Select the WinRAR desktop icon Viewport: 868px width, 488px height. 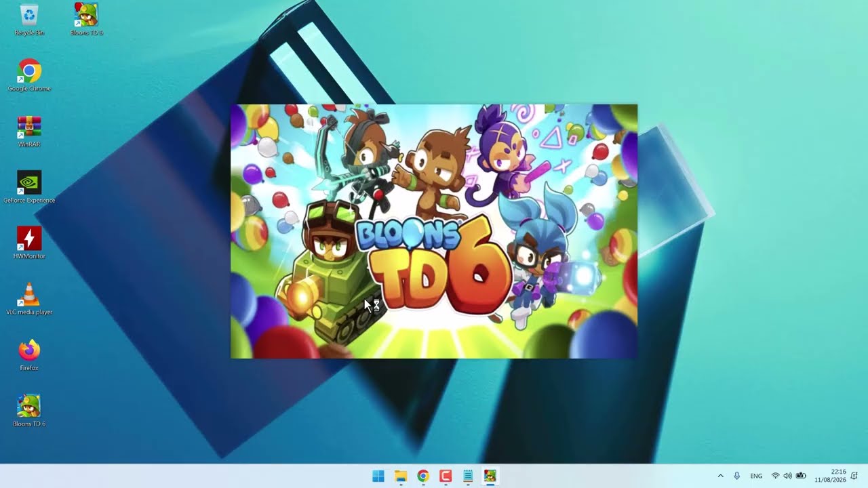[x=29, y=131]
